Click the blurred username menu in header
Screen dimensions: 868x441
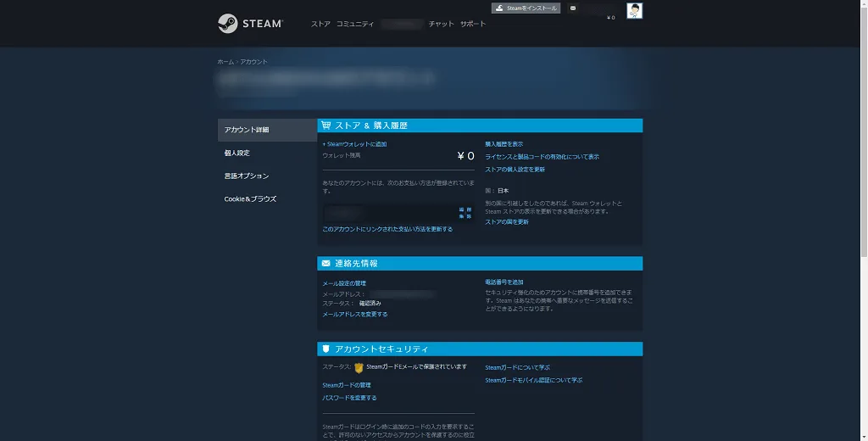(402, 24)
